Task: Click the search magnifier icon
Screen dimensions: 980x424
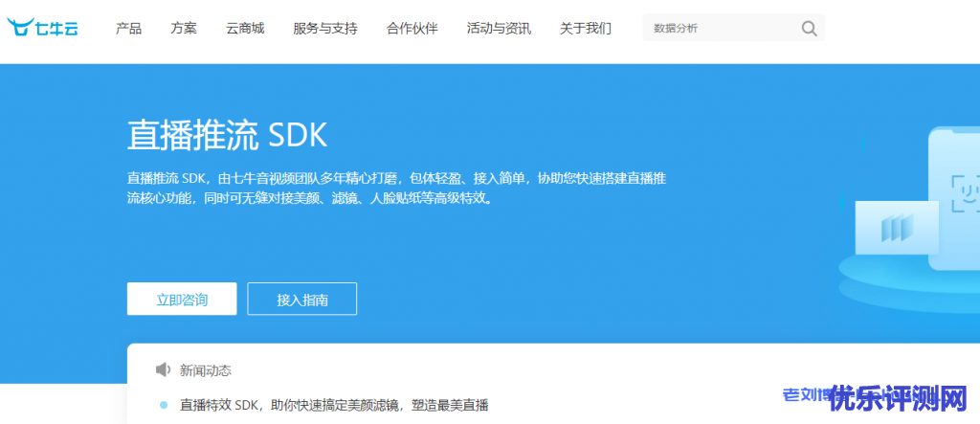Action: (809, 28)
